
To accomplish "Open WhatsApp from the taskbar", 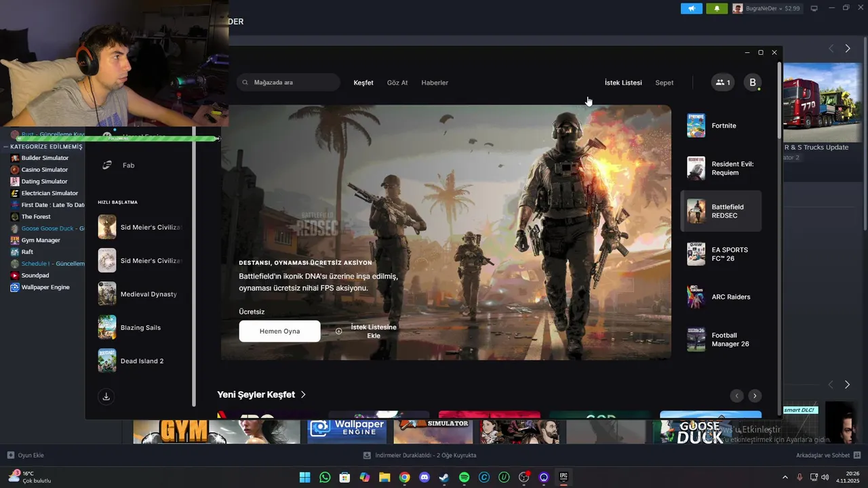I will pos(325,477).
